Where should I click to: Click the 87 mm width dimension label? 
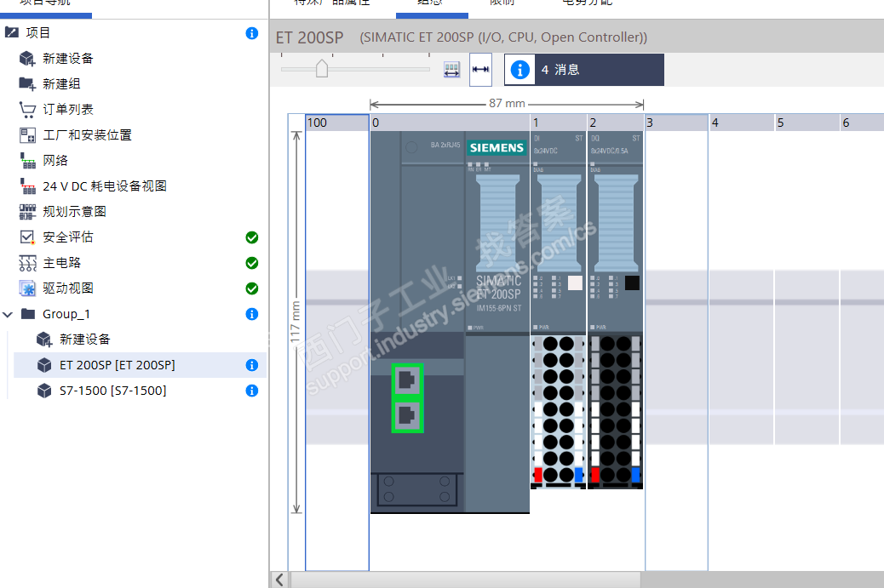point(507,104)
